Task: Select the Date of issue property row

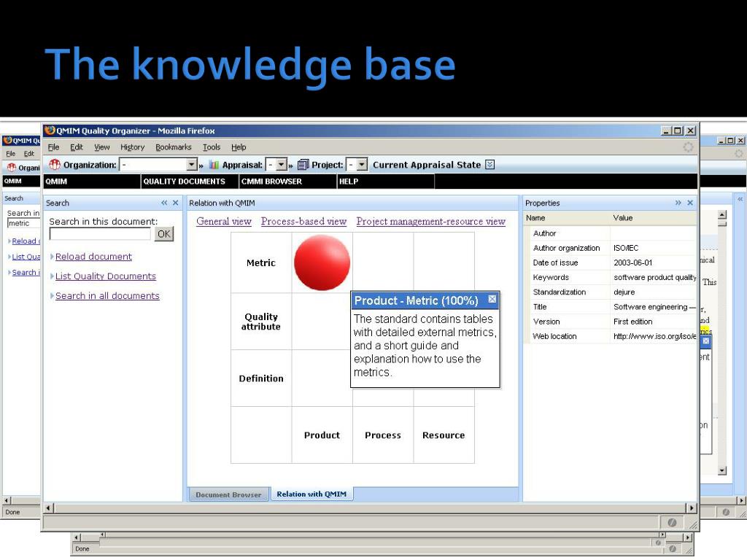Action: click(611, 262)
